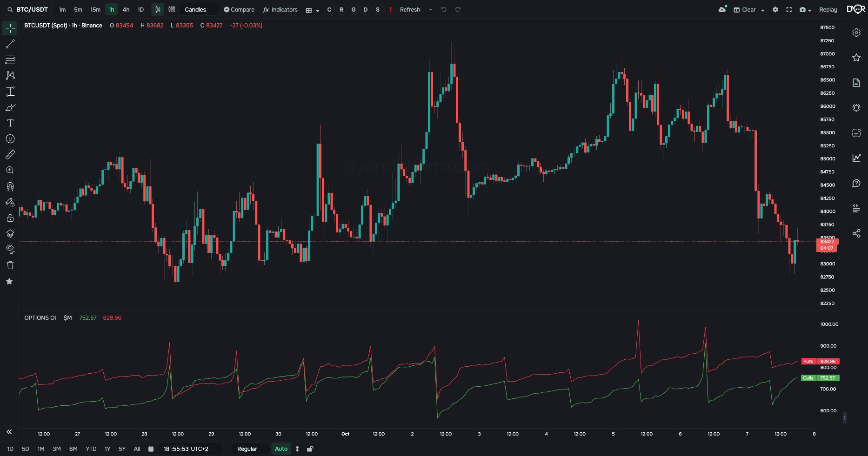This screenshot has height=456, width=868.
Task: Select the brush drawing tool
Action: (10, 107)
